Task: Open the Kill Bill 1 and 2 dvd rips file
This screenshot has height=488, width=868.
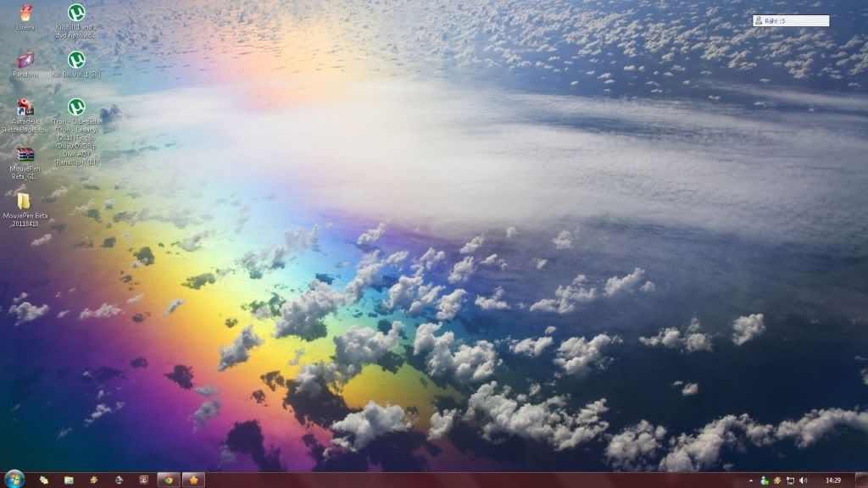Action: pos(75,14)
